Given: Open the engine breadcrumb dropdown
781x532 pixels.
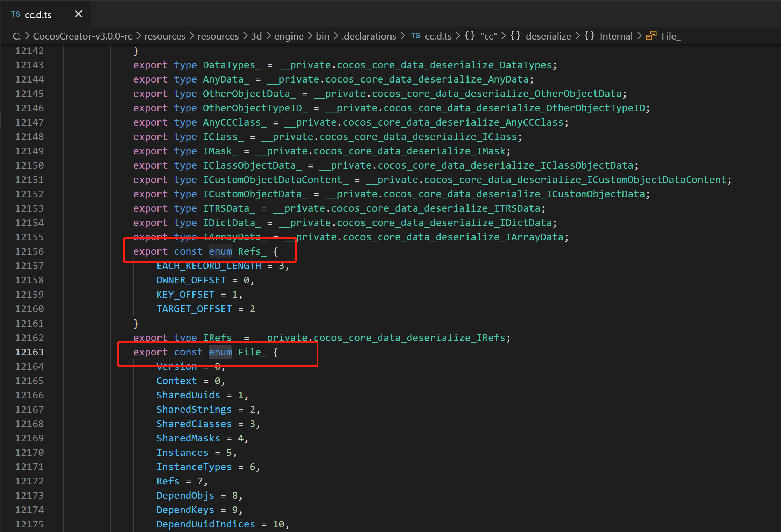Looking at the screenshot, I should (289, 36).
